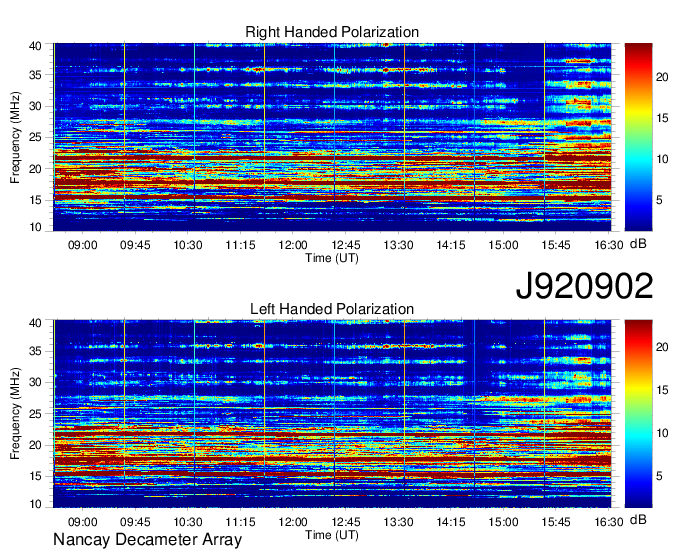Select the J920902 identifier label
Screen dimensions: 680x552
(584, 286)
